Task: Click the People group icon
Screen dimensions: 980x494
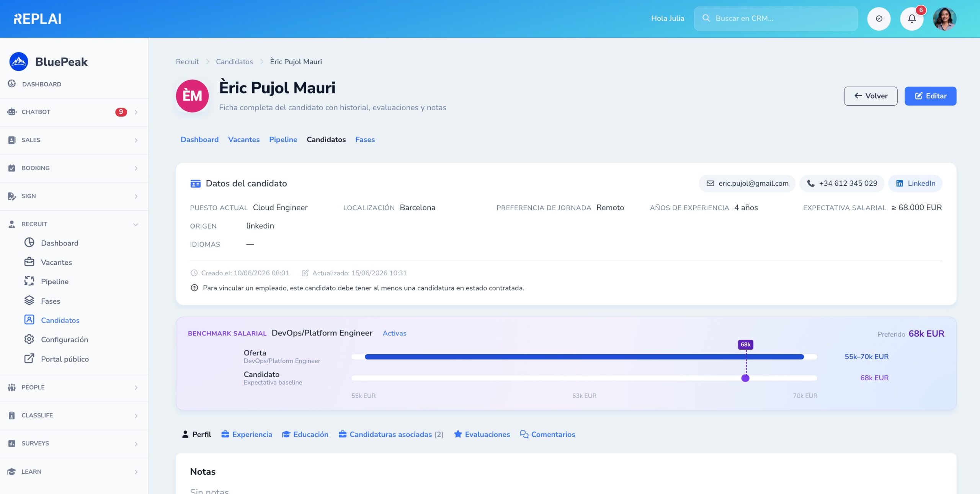Action: coord(12,387)
